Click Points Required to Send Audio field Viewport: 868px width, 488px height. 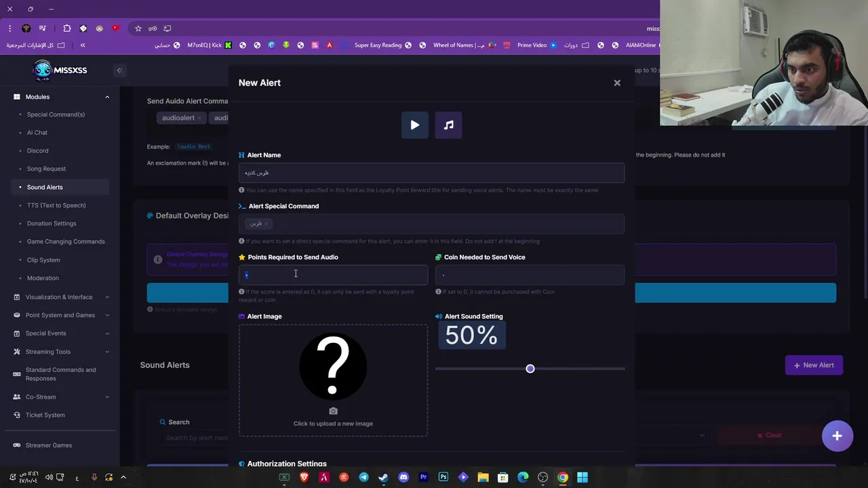[x=333, y=274]
